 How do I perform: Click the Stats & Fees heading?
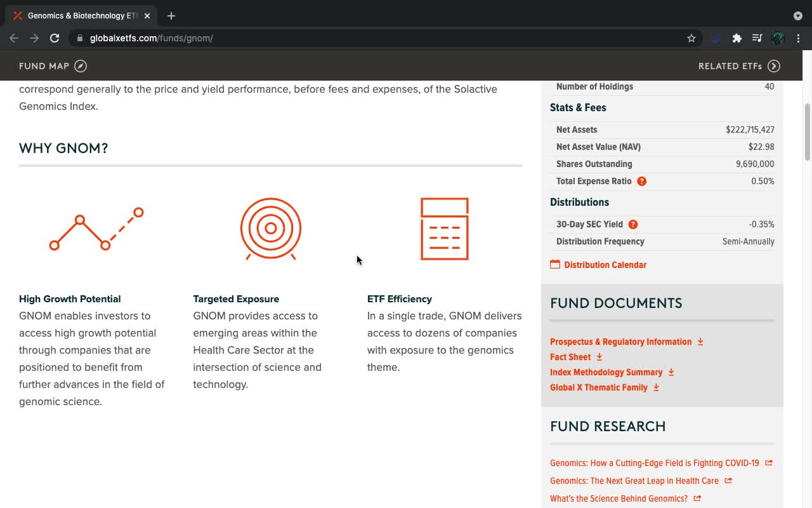point(578,107)
